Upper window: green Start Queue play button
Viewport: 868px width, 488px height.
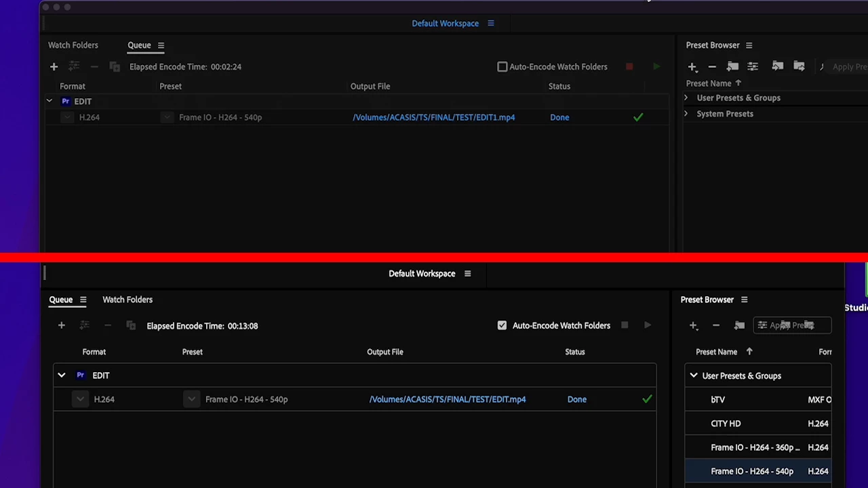(656, 66)
